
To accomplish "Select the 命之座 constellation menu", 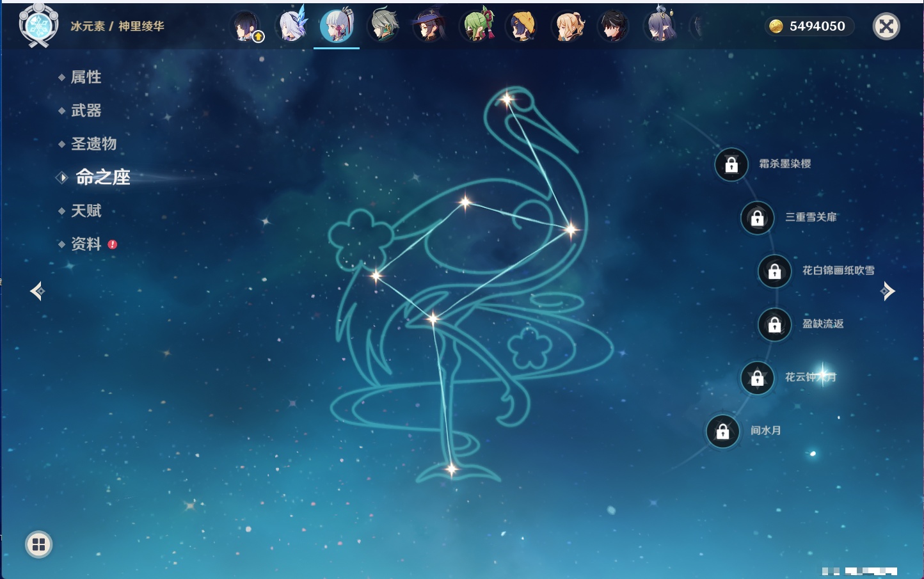I will (102, 177).
